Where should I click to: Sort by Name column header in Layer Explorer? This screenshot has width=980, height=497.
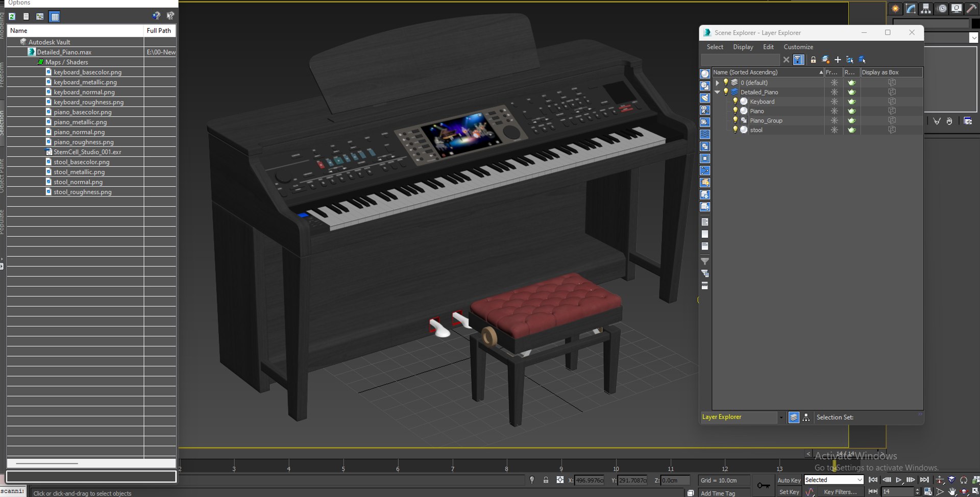(768, 72)
